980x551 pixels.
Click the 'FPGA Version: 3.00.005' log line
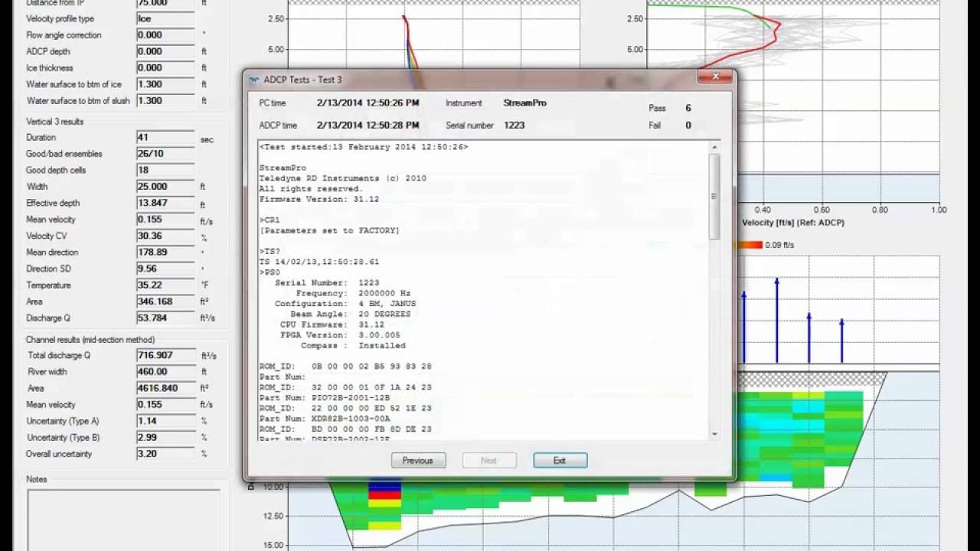(340, 335)
